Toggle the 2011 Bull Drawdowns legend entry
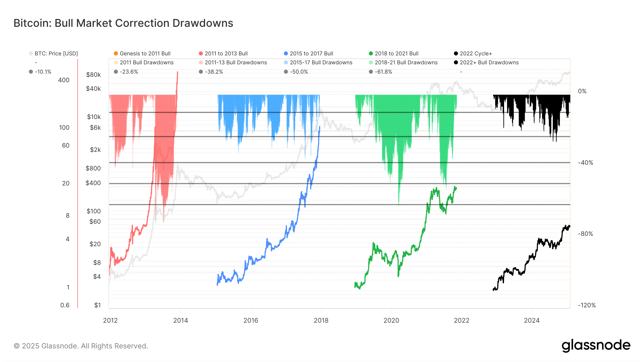 (143, 63)
